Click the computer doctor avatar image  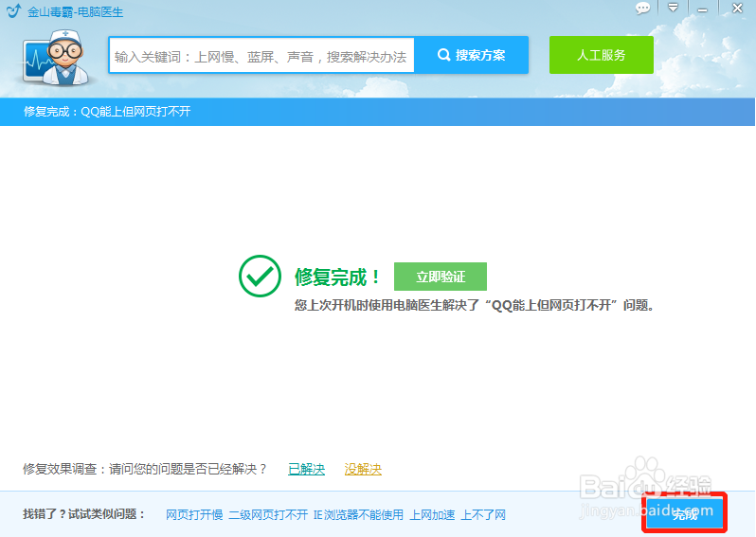[57, 58]
